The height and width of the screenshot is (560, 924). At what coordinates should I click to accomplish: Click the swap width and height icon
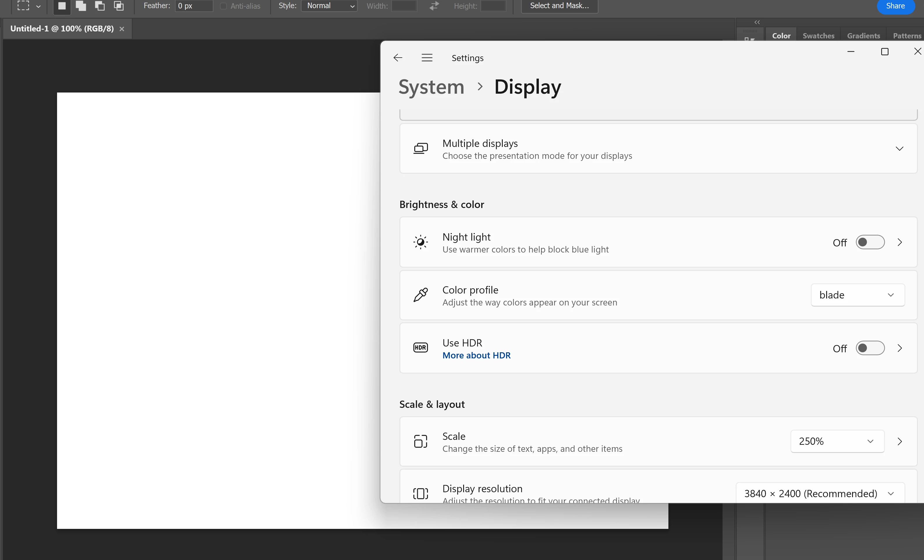click(434, 6)
